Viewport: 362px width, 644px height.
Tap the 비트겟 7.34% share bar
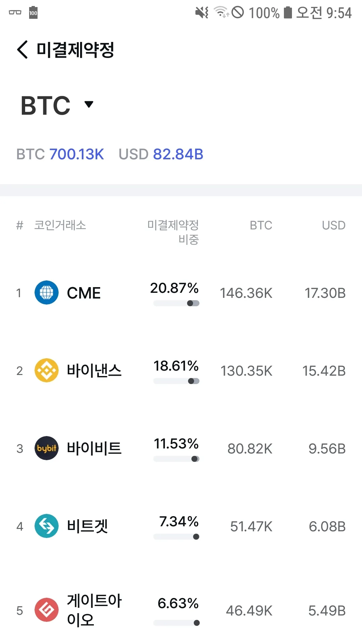(x=176, y=537)
